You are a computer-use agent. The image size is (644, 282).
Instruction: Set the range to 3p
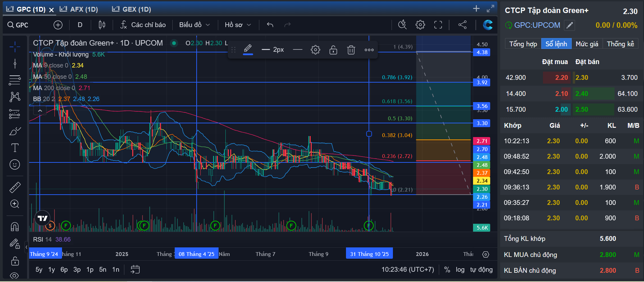(x=77, y=270)
